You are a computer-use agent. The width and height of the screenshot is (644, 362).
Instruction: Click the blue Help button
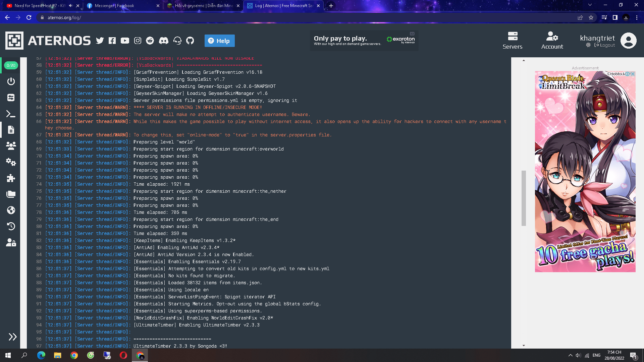tap(219, 41)
